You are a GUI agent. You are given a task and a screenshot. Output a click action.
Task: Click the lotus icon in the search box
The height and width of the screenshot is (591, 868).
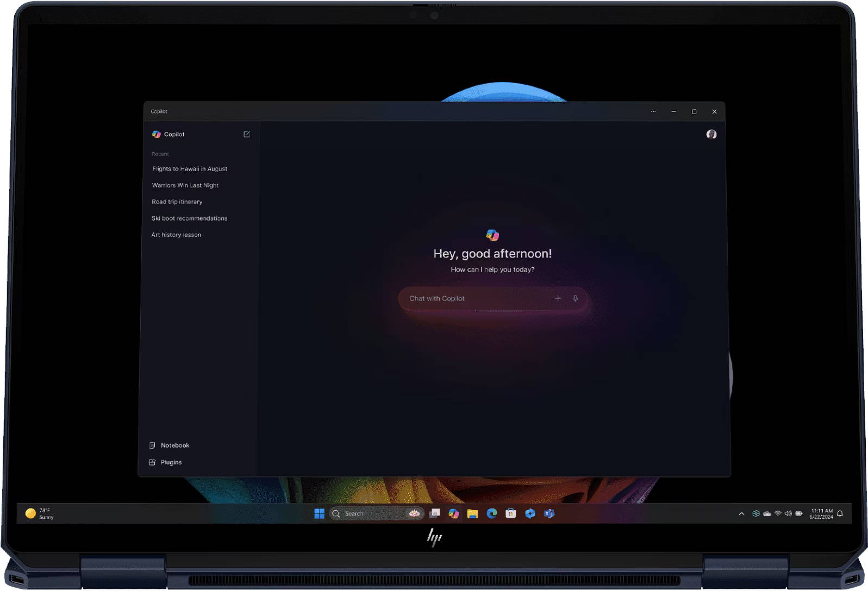click(414, 513)
